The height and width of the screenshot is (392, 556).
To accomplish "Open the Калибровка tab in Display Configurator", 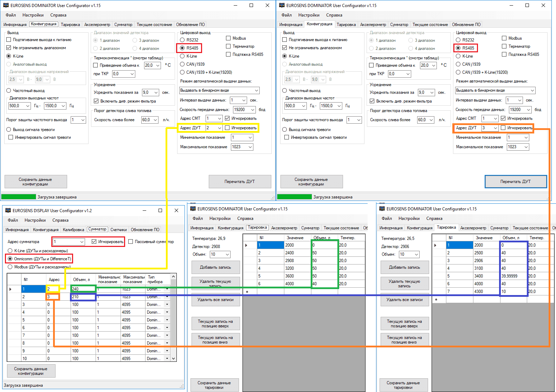I will coord(73,230).
